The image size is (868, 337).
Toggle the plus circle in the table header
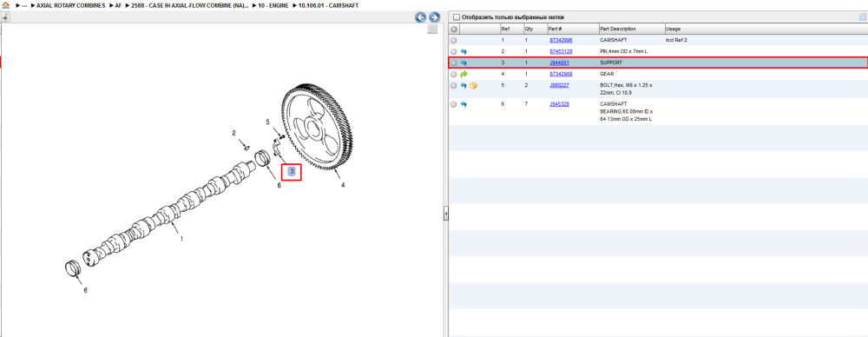(x=453, y=29)
